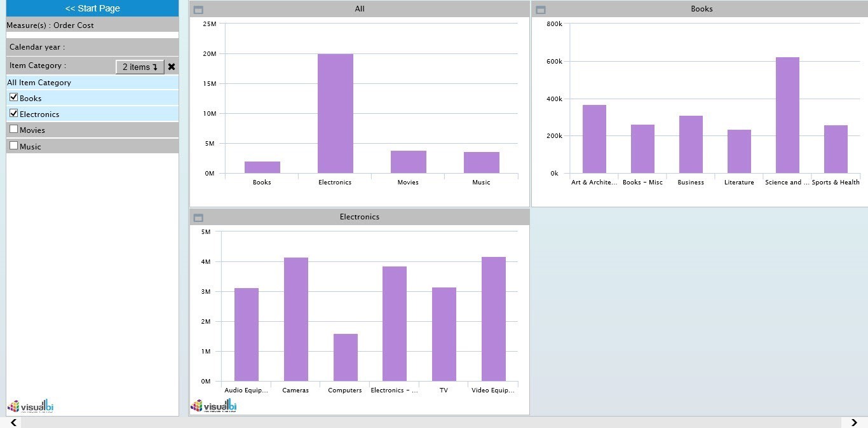The width and height of the screenshot is (868, 428).
Task: Check the Music category checkbox
Action: [x=14, y=146]
